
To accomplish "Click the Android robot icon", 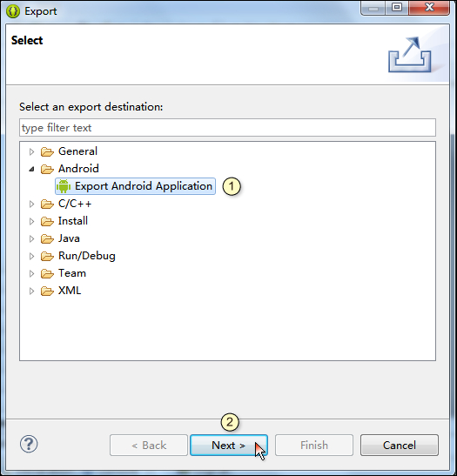I will [64, 186].
